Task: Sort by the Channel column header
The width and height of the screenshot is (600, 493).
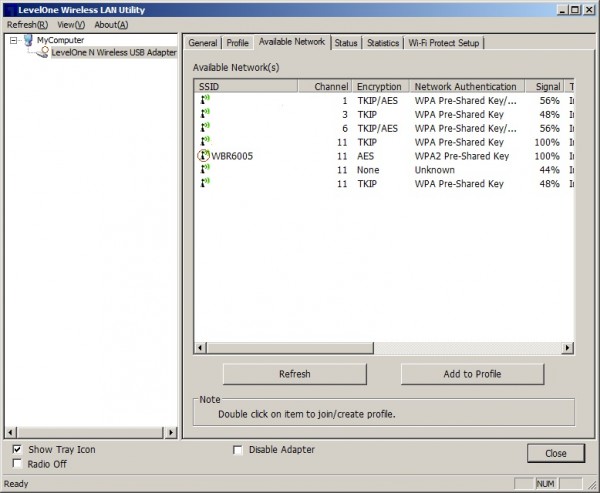Action: 325,87
